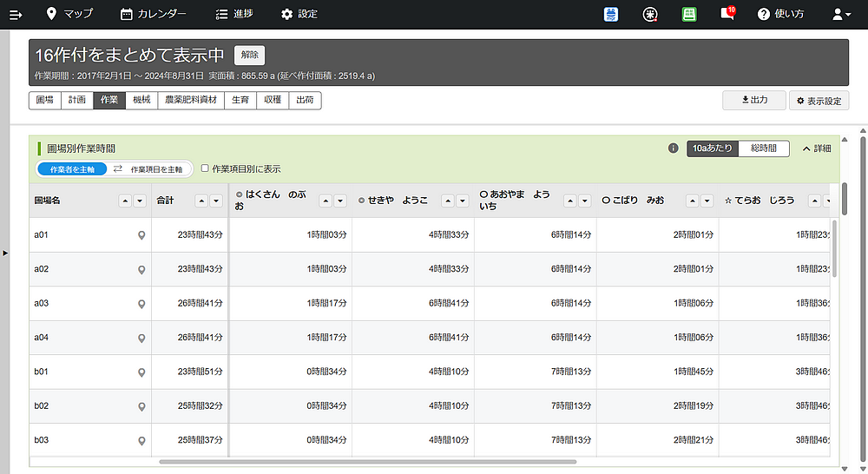Open the user account dropdown
This screenshot has width=868, height=474.
coord(841,14)
